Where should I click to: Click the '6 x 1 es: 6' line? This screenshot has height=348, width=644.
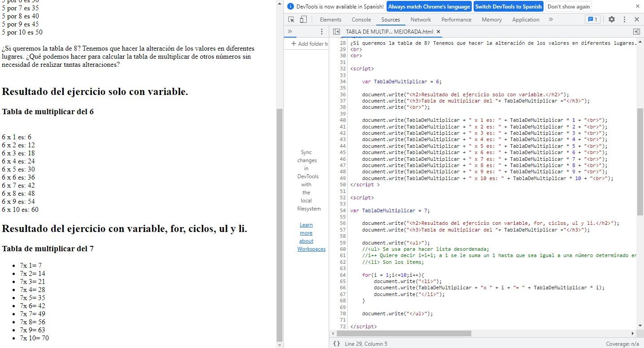click(x=17, y=137)
